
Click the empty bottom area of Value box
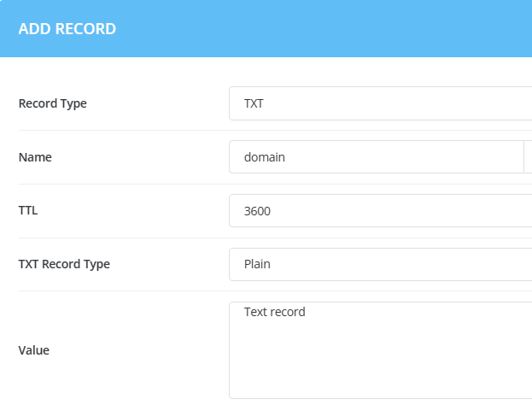380,380
